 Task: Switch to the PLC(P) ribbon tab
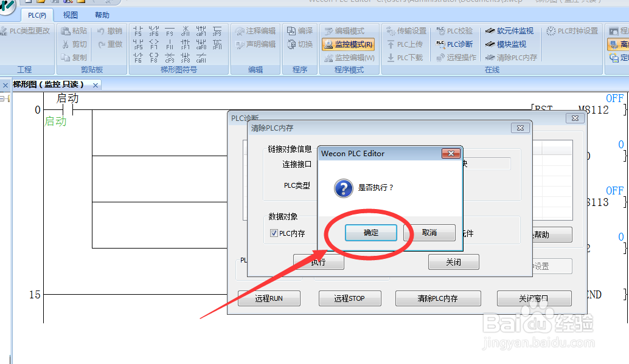pos(37,15)
